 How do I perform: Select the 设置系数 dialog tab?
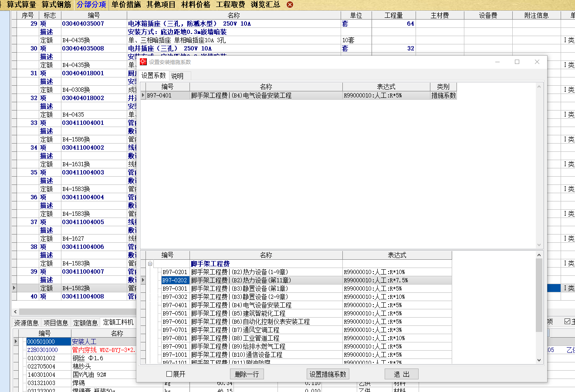tap(154, 76)
